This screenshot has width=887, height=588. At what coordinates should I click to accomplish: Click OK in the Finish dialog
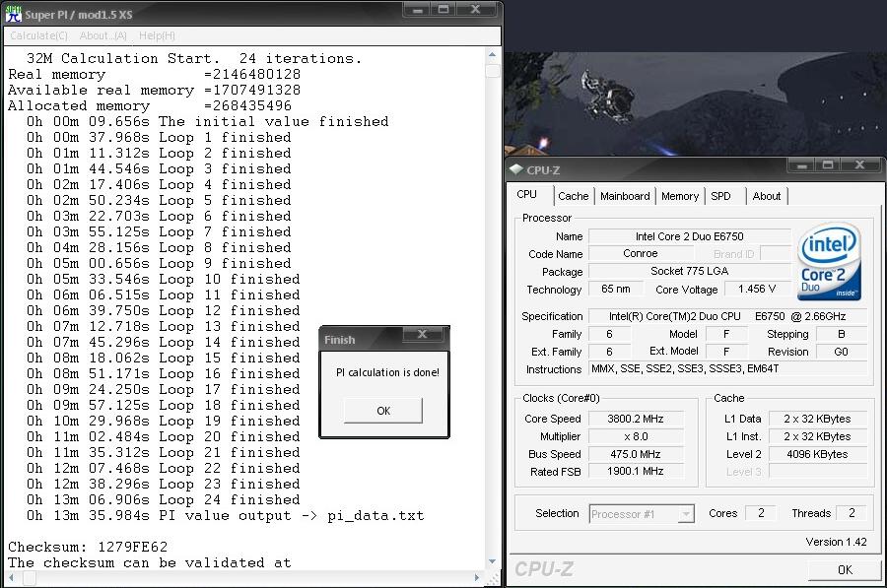point(383,411)
